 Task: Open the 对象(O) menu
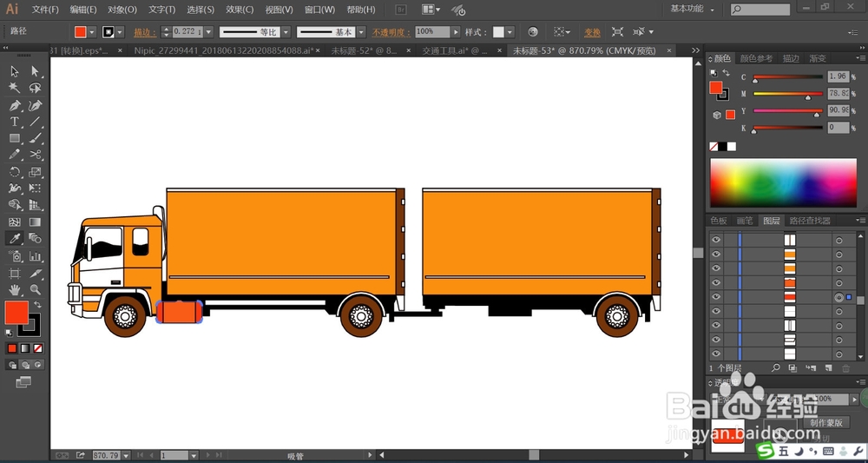122,10
